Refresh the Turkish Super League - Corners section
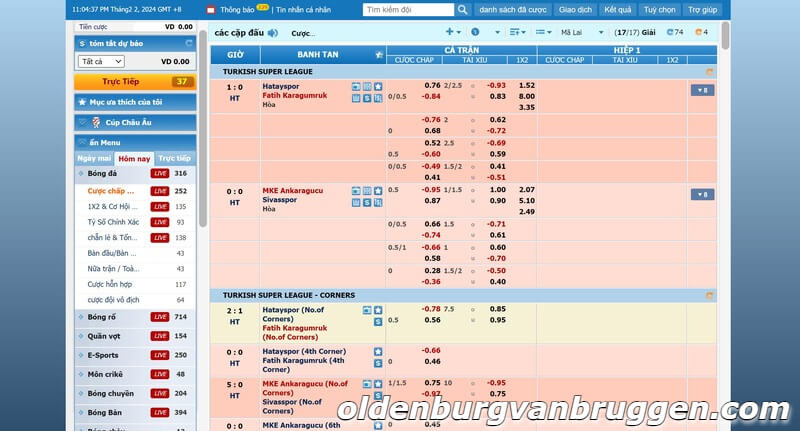Screen dimensions: 800x431 coord(709,295)
